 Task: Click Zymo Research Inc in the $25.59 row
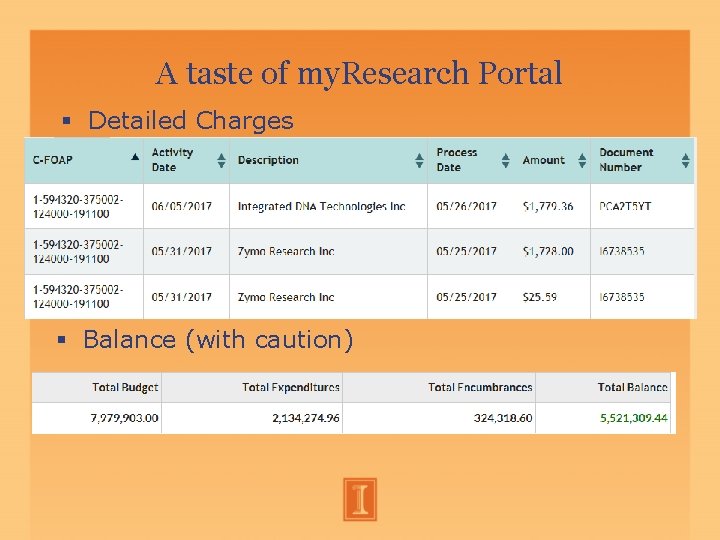coord(286,297)
